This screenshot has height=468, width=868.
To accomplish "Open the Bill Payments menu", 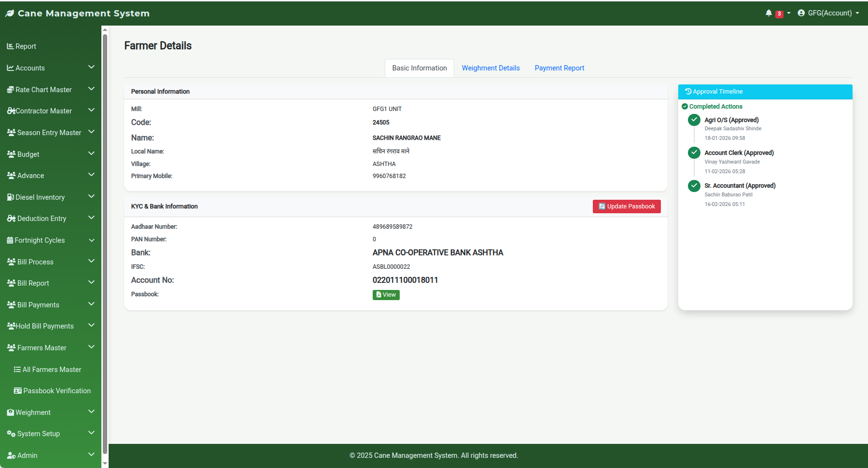I will point(51,305).
